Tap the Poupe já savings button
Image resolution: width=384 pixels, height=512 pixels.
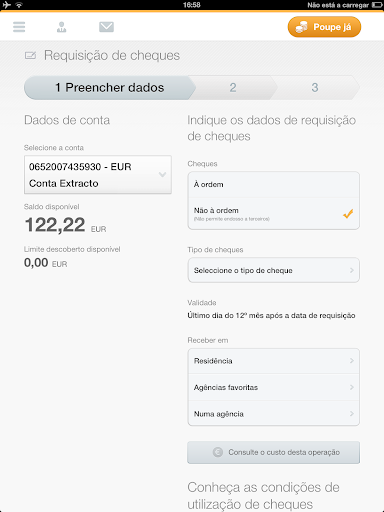pos(324,27)
